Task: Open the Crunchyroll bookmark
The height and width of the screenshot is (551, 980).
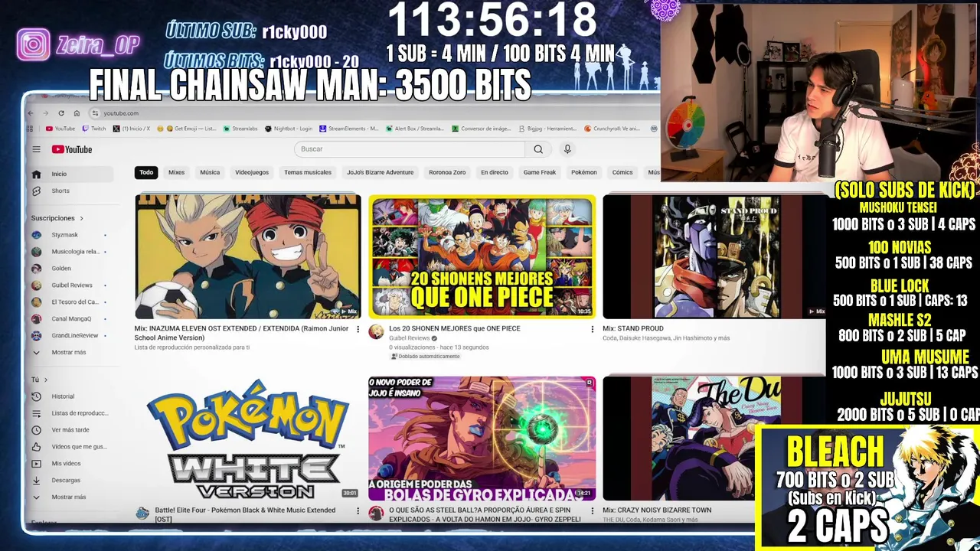Action: [x=612, y=129]
